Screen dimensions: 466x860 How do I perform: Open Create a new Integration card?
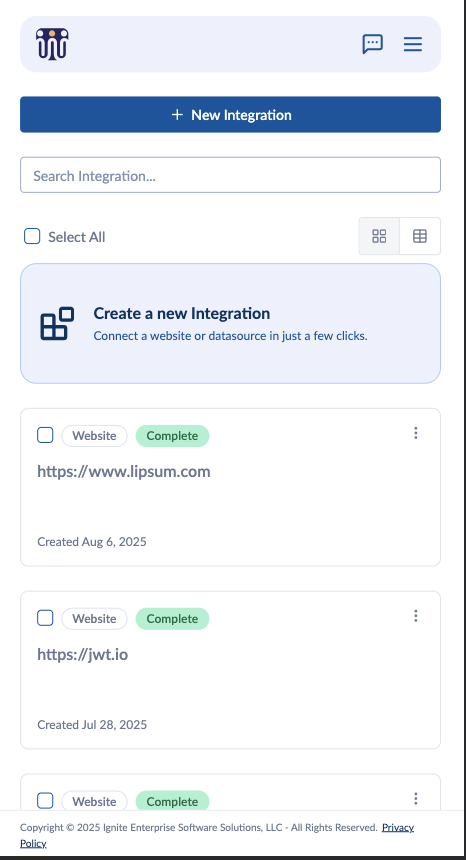230,324
